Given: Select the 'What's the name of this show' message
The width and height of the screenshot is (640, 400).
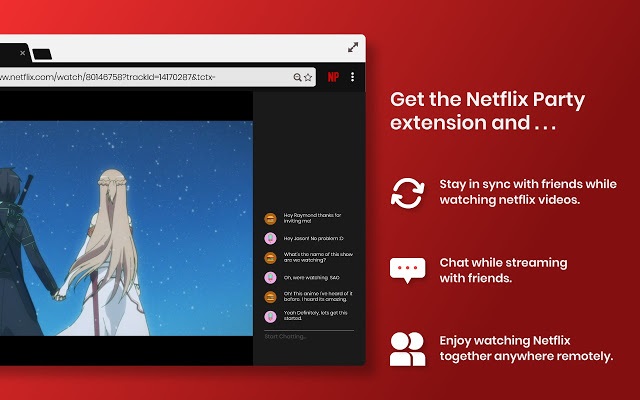Looking at the screenshot, I should pyautogui.click(x=314, y=257).
